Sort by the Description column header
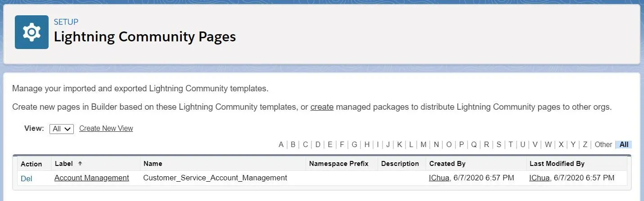 click(x=400, y=164)
